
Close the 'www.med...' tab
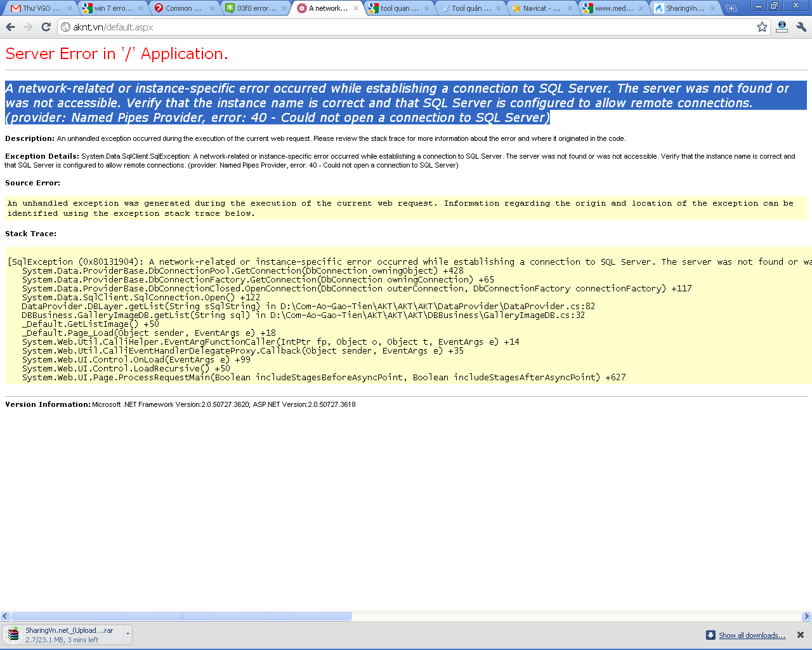tap(641, 8)
